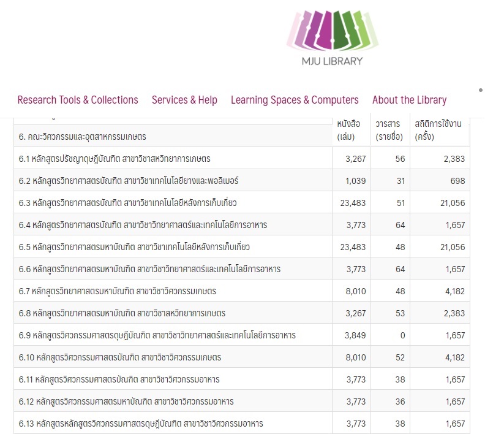
Task: Click the 698 usage statistic cell
Action: [457, 181]
